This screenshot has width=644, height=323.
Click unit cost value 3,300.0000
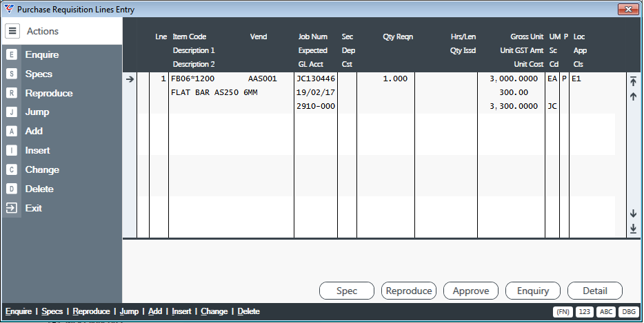tap(514, 106)
